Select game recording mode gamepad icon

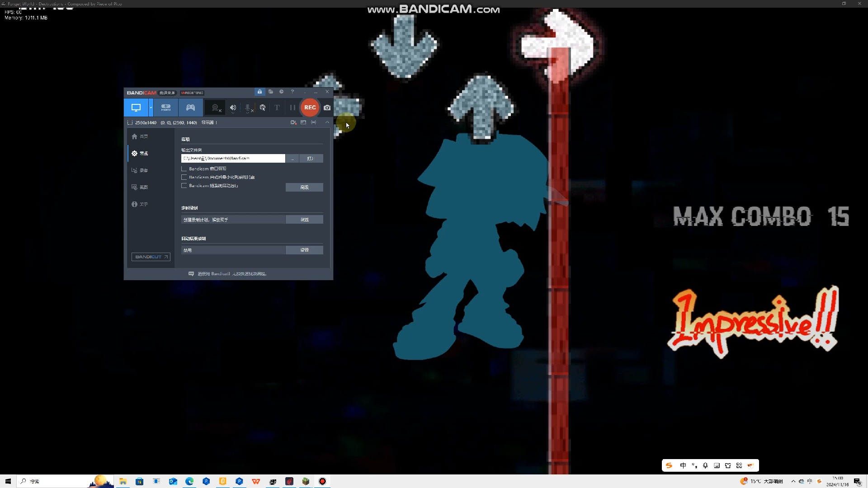click(191, 108)
